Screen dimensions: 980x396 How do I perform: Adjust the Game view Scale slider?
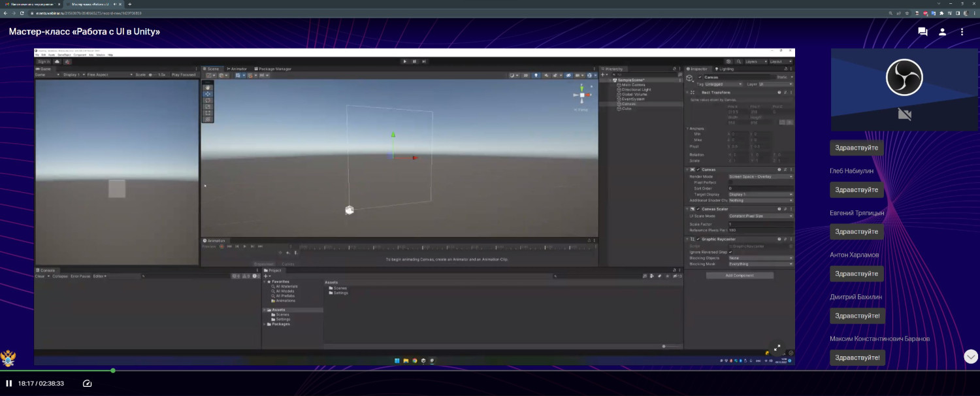154,75
